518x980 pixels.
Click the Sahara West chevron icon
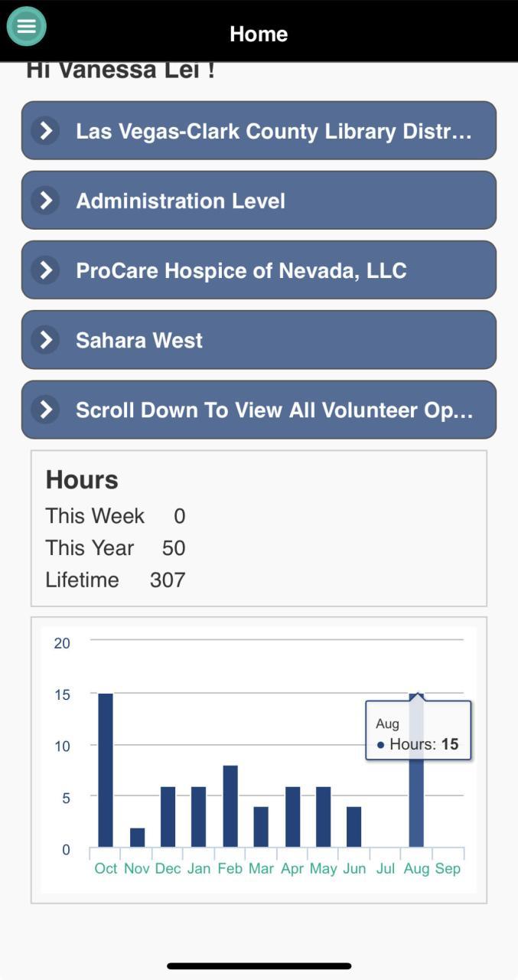click(x=46, y=340)
